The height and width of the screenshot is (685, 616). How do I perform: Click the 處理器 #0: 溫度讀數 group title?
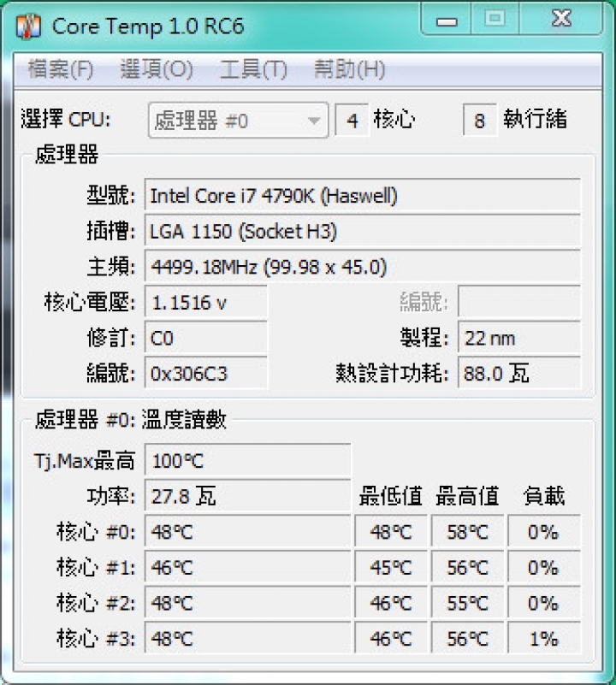click(131, 419)
